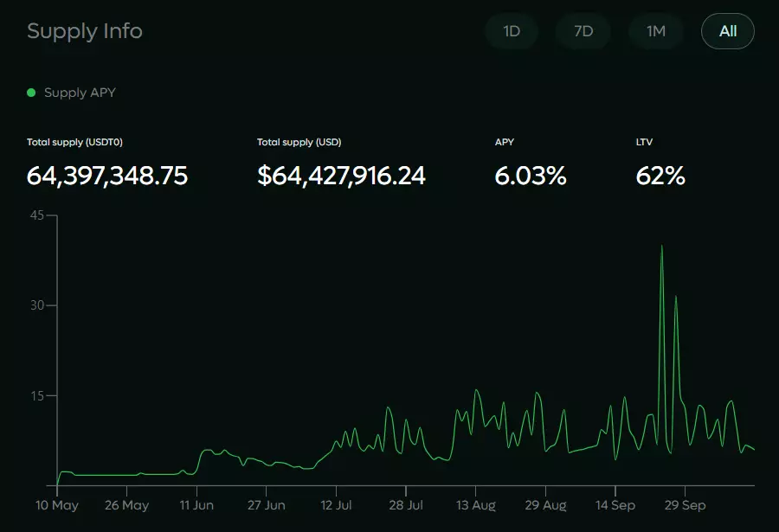Click the $64,427,916.24 USD supply value
Screen dimensions: 779x532
click(x=341, y=176)
